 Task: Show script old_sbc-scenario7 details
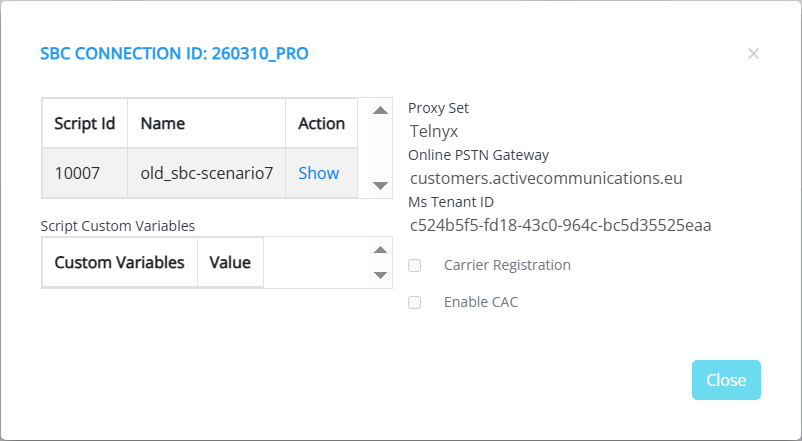pos(319,173)
